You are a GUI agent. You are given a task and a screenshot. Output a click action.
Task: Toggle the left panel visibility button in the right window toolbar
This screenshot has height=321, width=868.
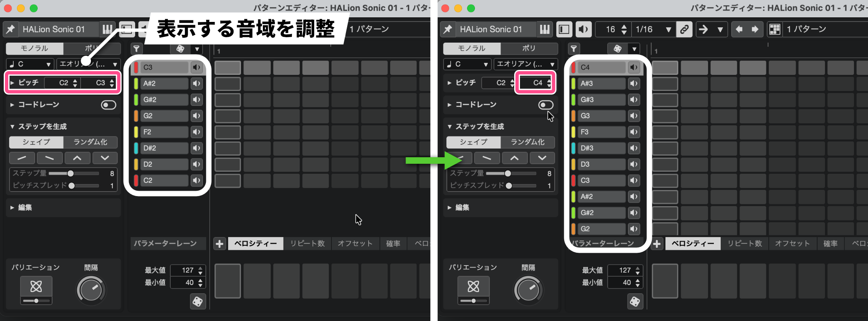coord(564,29)
